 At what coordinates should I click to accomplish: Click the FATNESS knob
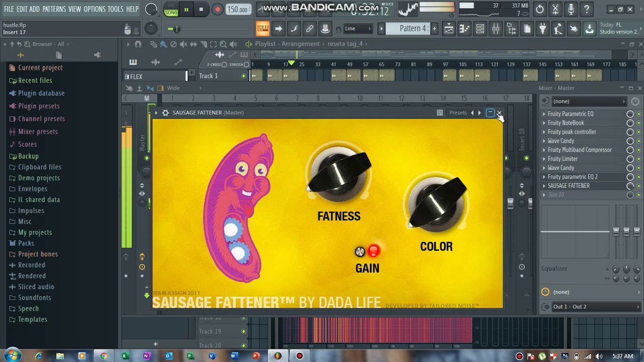[x=339, y=173]
